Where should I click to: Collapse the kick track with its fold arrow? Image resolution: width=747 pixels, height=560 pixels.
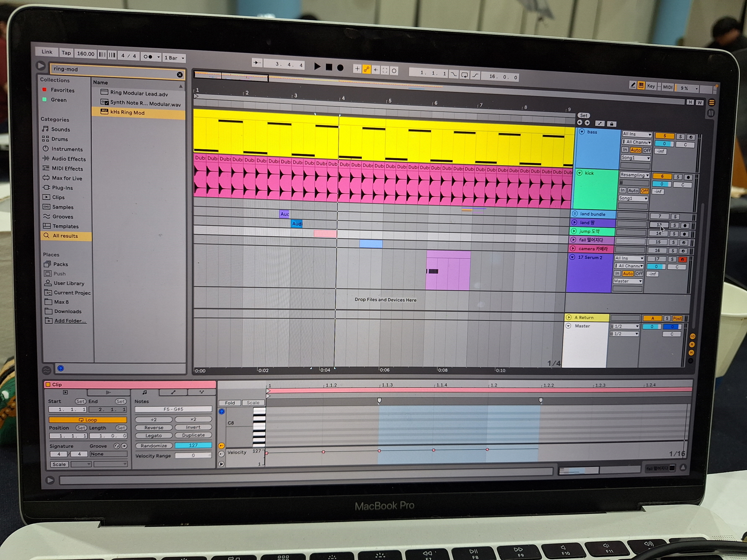point(580,173)
